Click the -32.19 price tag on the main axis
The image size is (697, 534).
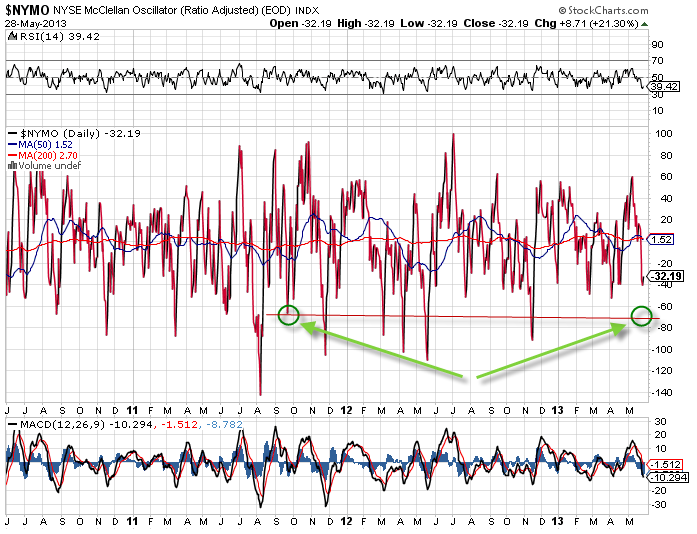[x=666, y=276]
